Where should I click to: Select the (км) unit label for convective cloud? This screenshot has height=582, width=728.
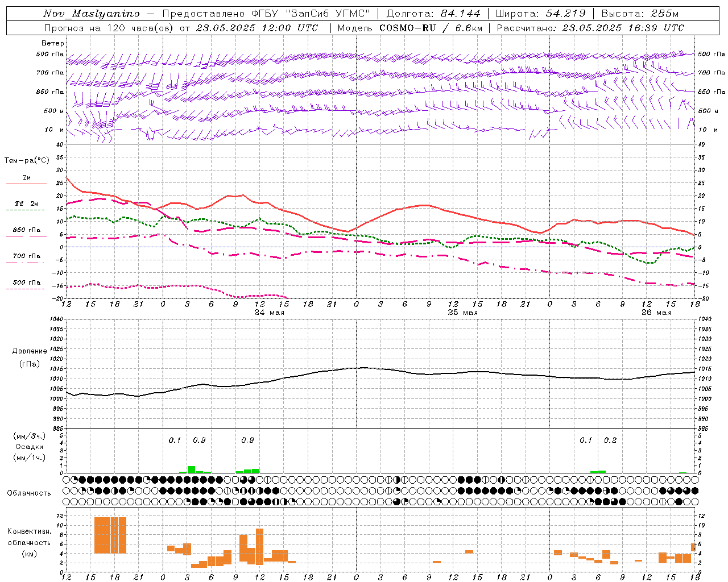[x=30, y=553]
